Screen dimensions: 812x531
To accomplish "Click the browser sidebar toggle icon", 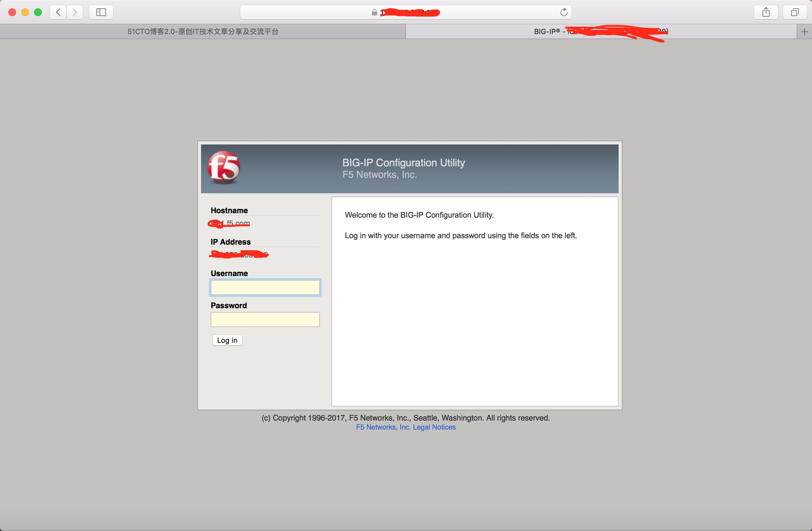I will coord(101,11).
